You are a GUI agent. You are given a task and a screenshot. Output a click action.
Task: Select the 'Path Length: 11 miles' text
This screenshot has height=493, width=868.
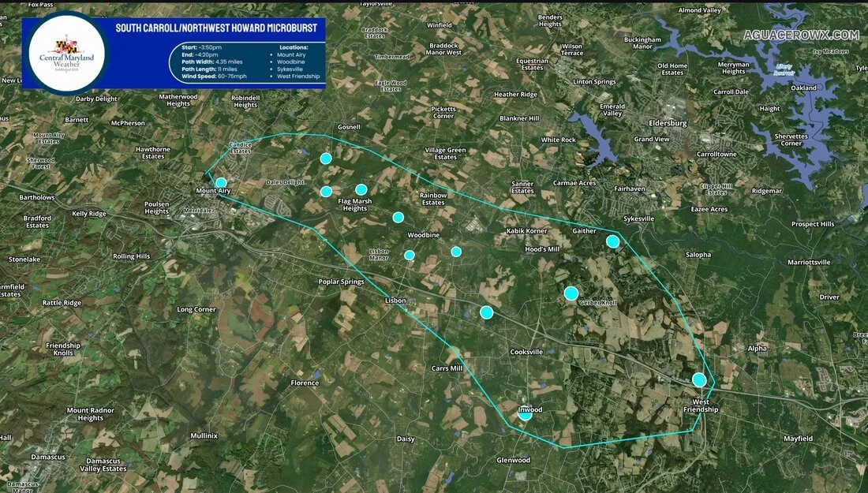tap(209, 69)
